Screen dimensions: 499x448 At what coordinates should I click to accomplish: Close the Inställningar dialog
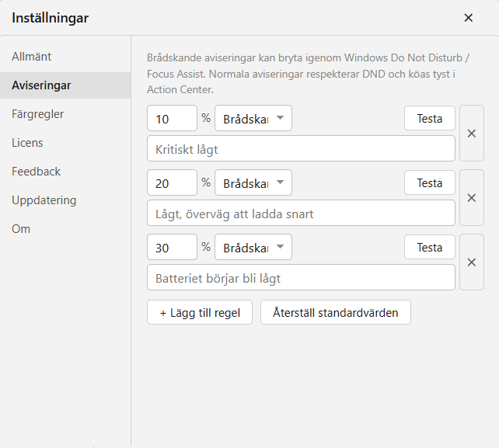468,18
